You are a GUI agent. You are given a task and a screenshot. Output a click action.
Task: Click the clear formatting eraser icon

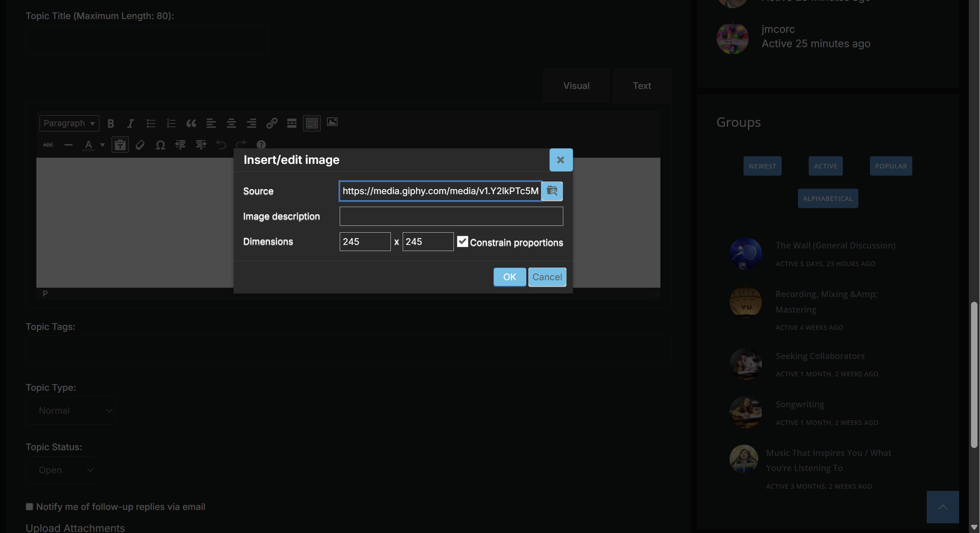pyautogui.click(x=140, y=145)
